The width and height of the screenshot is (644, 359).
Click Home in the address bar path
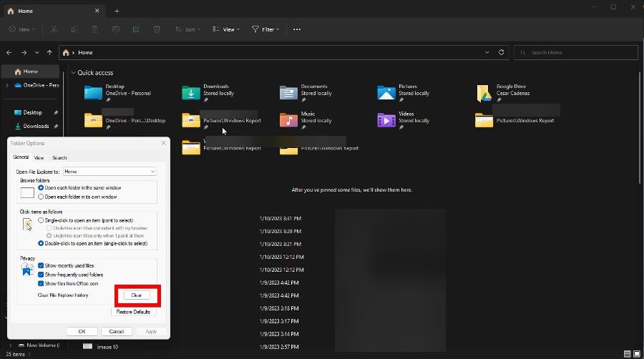[85, 52]
